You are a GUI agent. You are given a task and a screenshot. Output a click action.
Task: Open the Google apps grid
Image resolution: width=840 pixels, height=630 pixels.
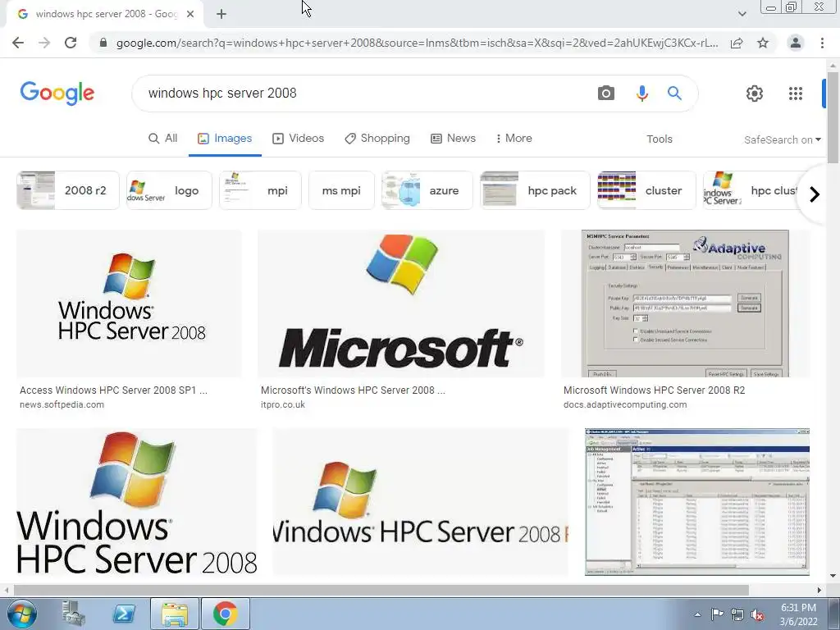(796, 94)
